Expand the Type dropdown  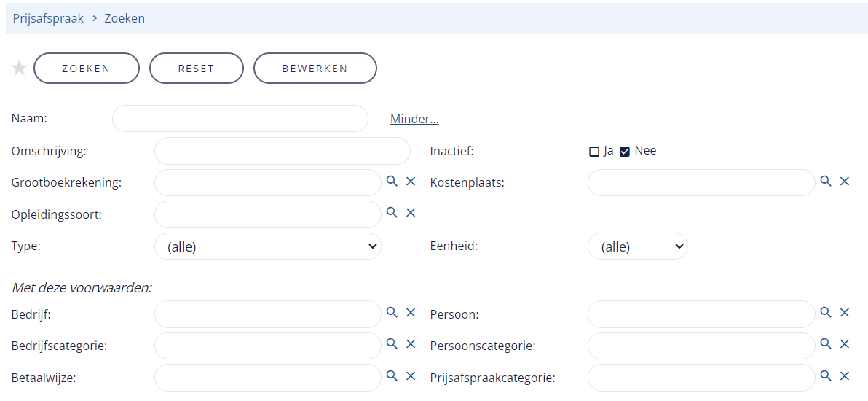[268, 246]
